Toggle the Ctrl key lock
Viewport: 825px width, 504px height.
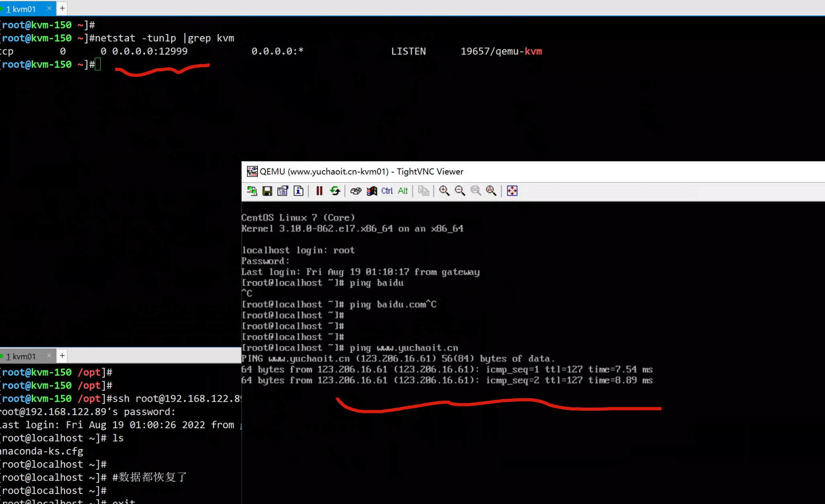(387, 191)
